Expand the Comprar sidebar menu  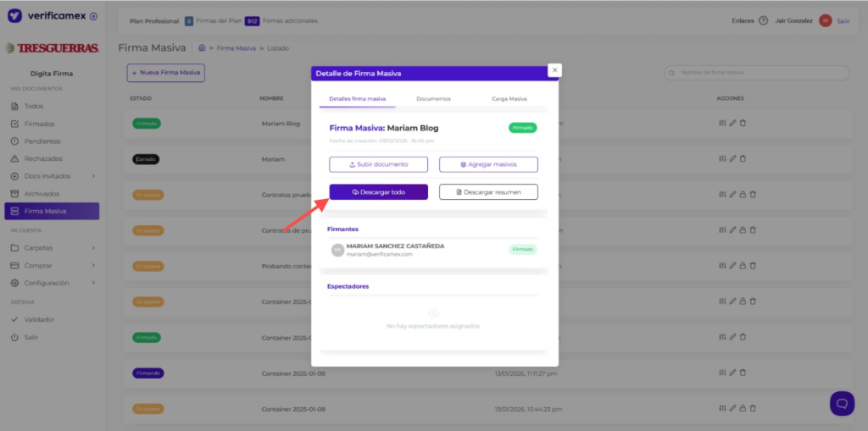(x=92, y=265)
